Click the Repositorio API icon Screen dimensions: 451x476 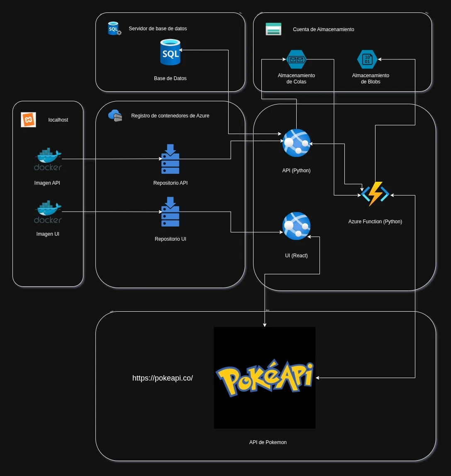pyautogui.click(x=170, y=159)
